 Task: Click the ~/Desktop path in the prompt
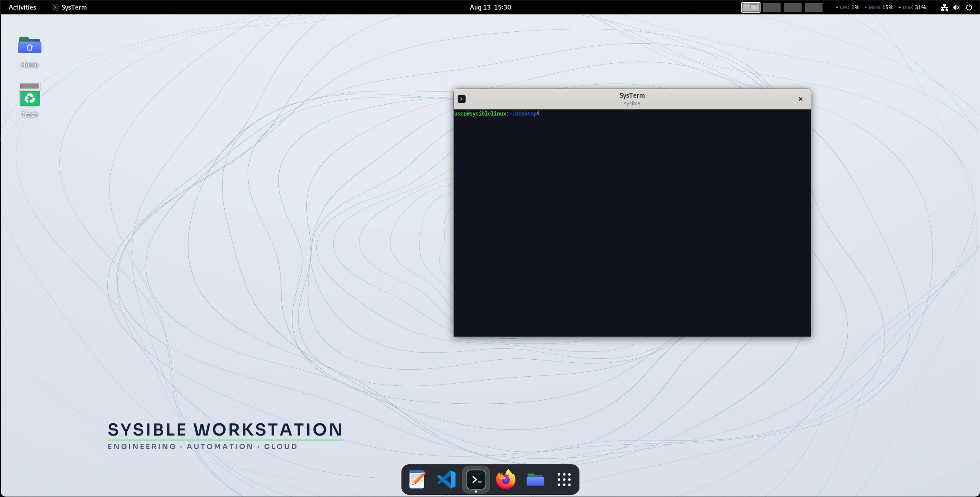tap(523, 114)
